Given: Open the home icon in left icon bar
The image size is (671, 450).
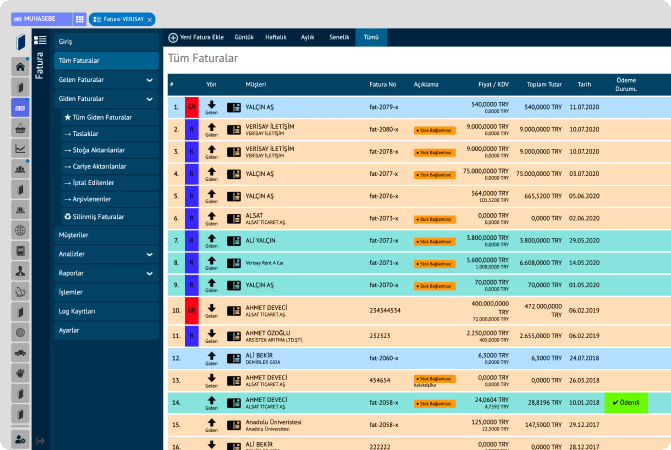Looking at the screenshot, I should (x=20, y=67).
